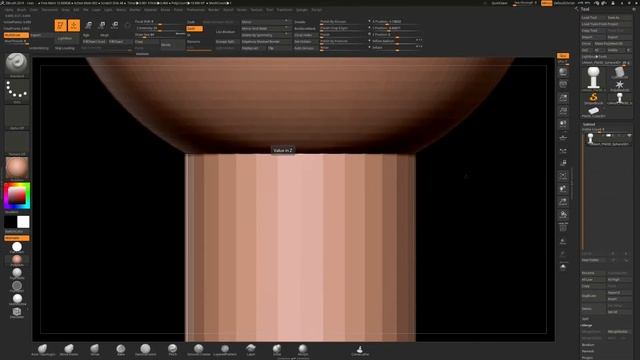640x360 pixels.
Task: Expand the Merge section in Subtool
Action: (587, 325)
